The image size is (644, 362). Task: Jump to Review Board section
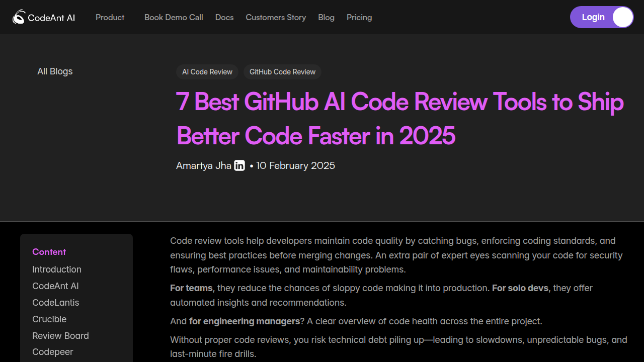pyautogui.click(x=60, y=336)
